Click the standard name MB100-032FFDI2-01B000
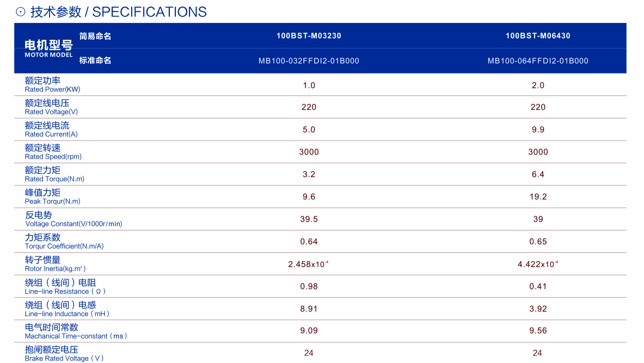The width and height of the screenshot is (644, 363). pos(309,61)
